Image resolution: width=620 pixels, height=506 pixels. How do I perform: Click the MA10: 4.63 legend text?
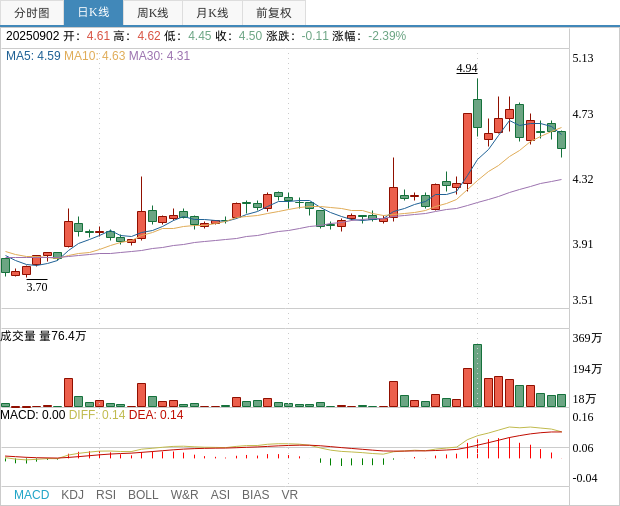point(95,56)
